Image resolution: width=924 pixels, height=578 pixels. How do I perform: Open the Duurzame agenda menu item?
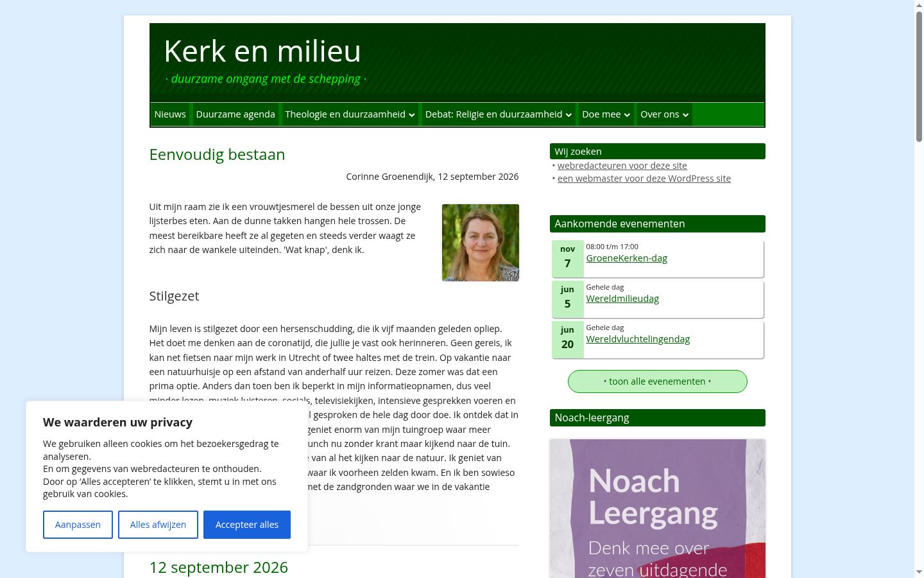235,114
